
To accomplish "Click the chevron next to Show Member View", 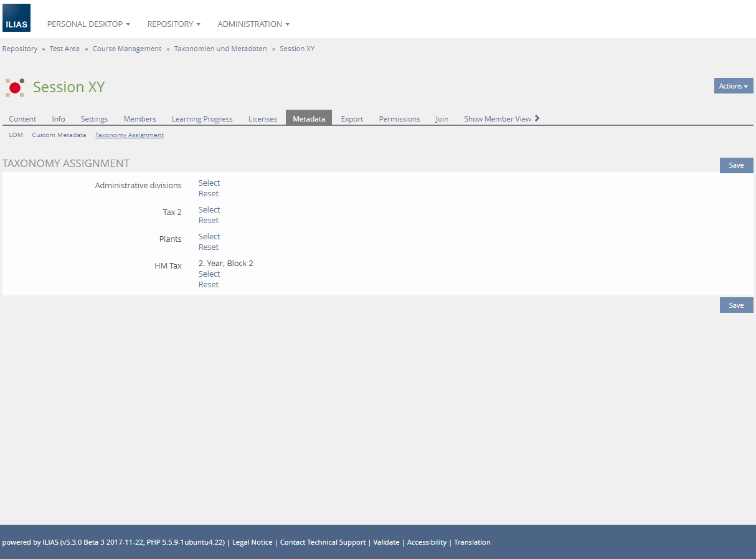I will pyautogui.click(x=537, y=118).
